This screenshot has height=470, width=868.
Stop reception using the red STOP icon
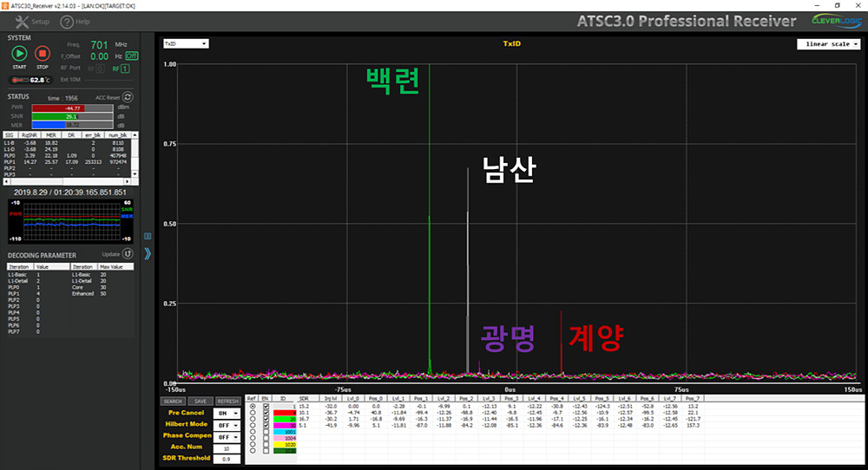(42, 54)
